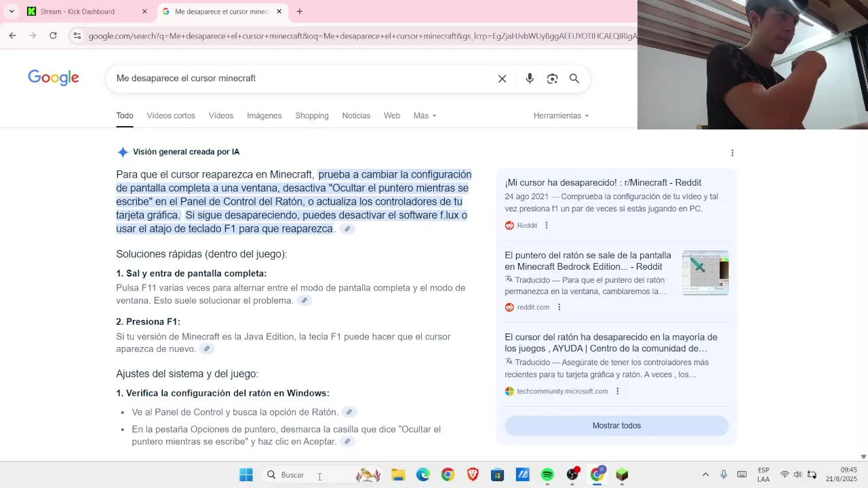Open link chip after 'haz clic en Aceptar'
The width and height of the screenshot is (868, 488).
[347, 442]
